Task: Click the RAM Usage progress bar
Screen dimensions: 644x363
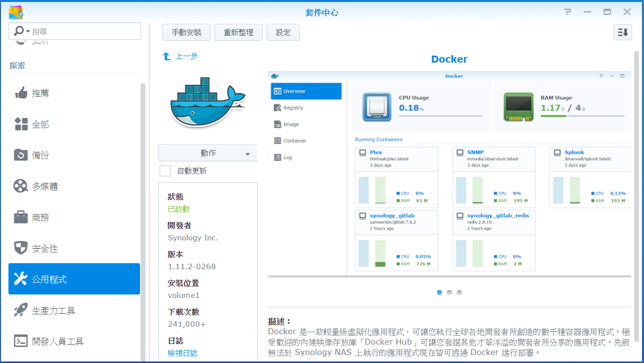Action: [x=582, y=116]
